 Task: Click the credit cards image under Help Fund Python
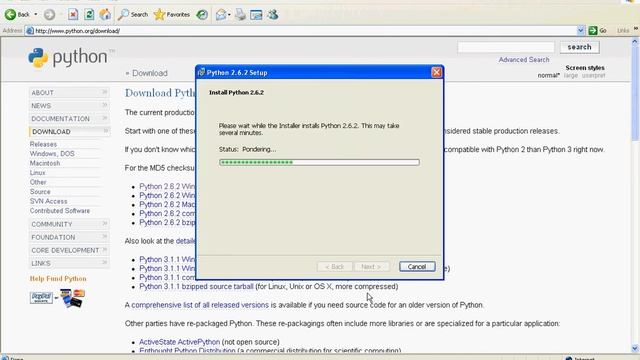[x=72, y=298]
